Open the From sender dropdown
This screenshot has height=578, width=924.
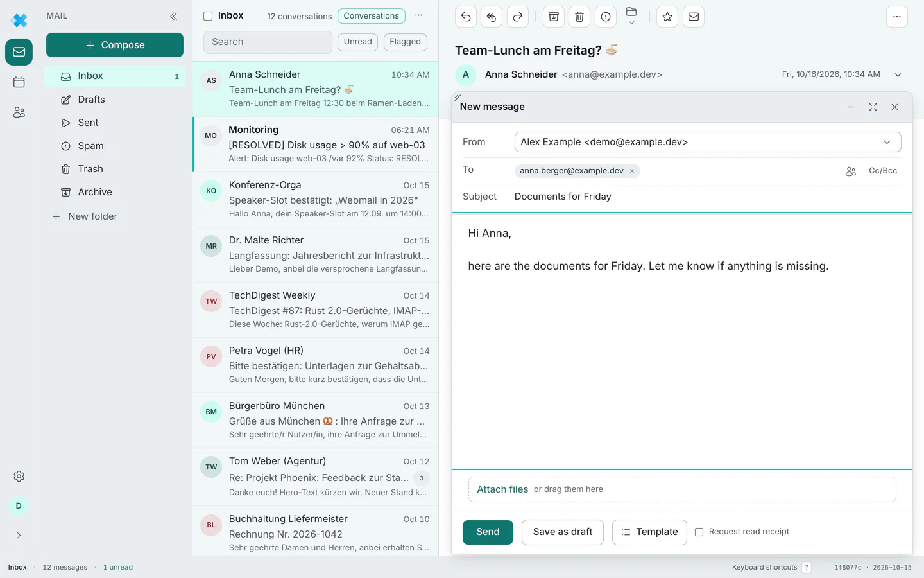708,142
